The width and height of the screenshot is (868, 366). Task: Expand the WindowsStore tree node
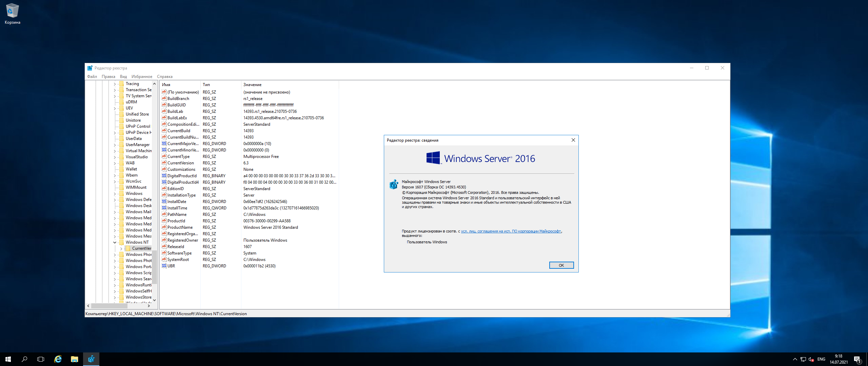coord(115,297)
